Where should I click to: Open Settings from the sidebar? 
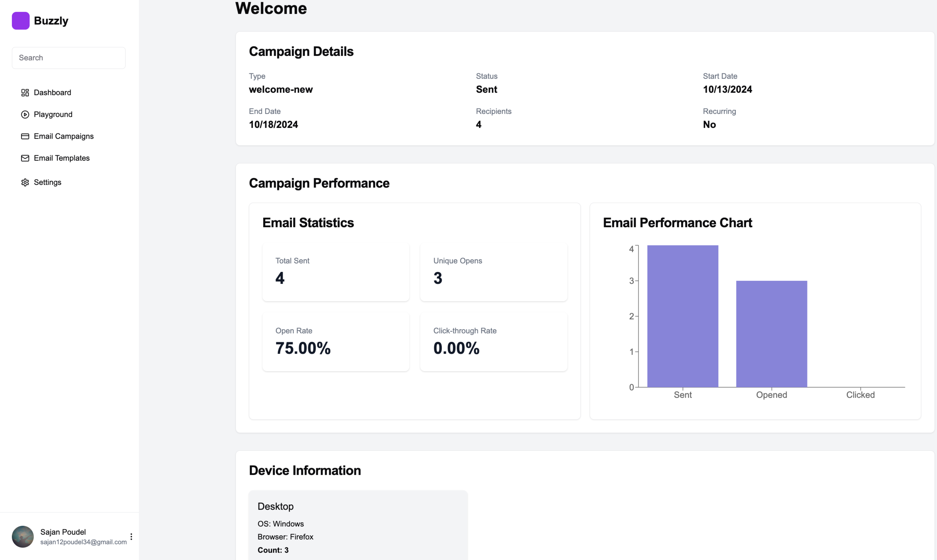pos(47,182)
